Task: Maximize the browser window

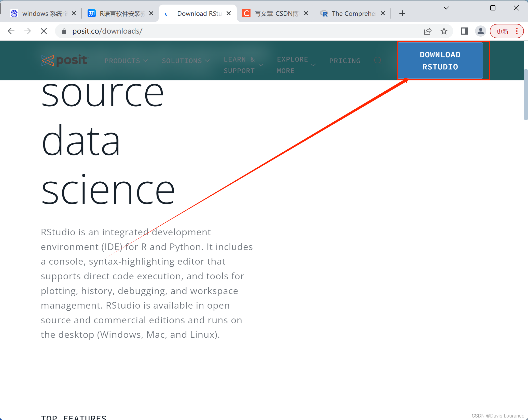Action: click(x=493, y=8)
